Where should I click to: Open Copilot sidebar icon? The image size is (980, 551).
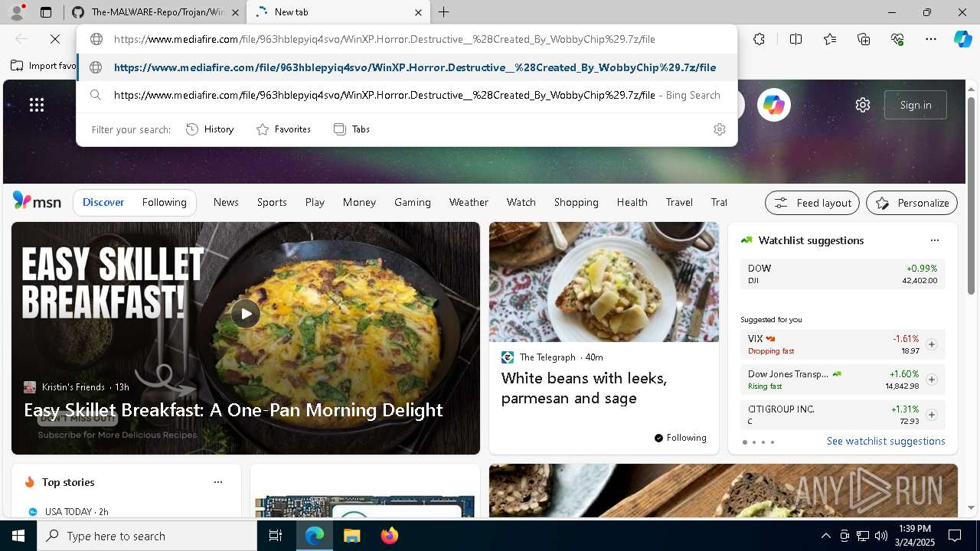tap(963, 39)
